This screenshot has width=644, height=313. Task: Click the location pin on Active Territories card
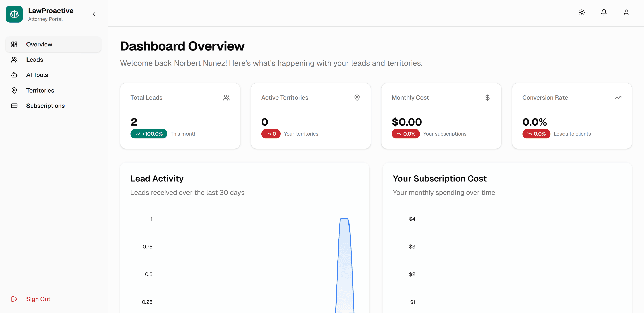[357, 98]
